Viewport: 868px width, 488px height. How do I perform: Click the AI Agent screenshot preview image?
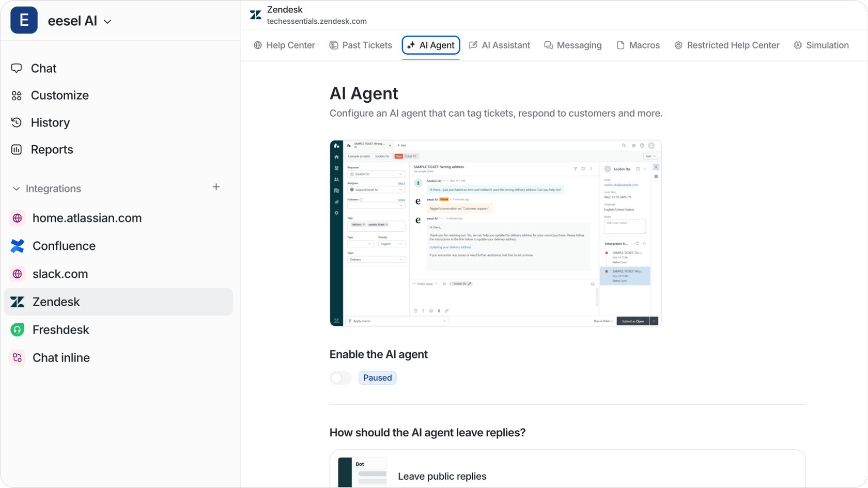(x=495, y=232)
